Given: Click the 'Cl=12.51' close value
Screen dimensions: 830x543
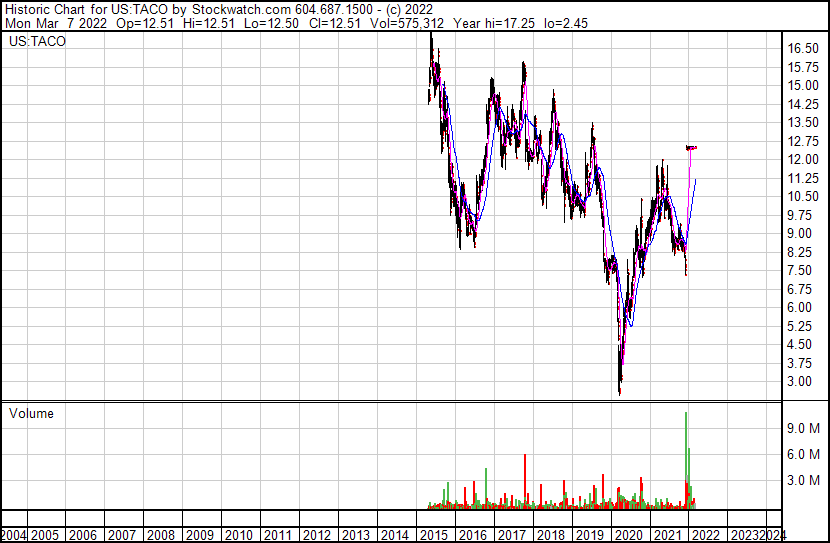Looking at the screenshot, I should click(334, 23).
